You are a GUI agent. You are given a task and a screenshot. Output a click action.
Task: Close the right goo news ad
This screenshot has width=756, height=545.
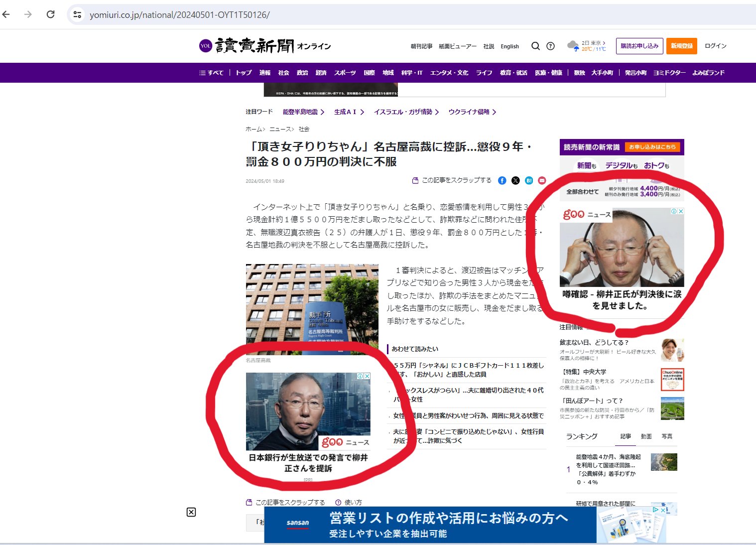point(681,211)
